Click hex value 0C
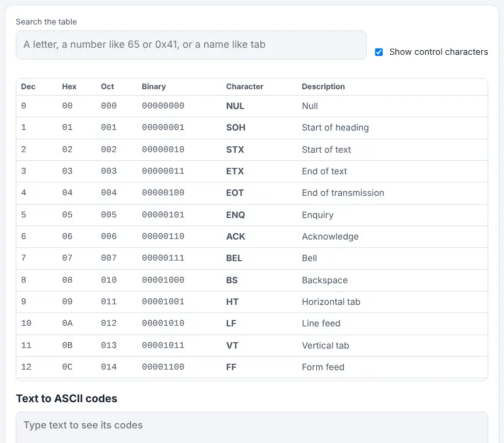Screen dimensions: 504x443 coord(67,367)
